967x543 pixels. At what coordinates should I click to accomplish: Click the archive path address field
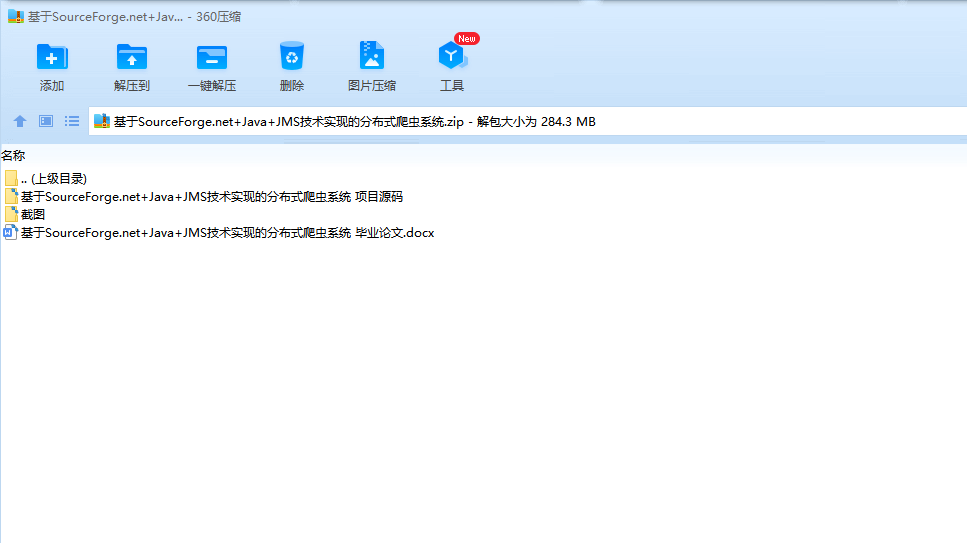pyautogui.click(x=527, y=122)
